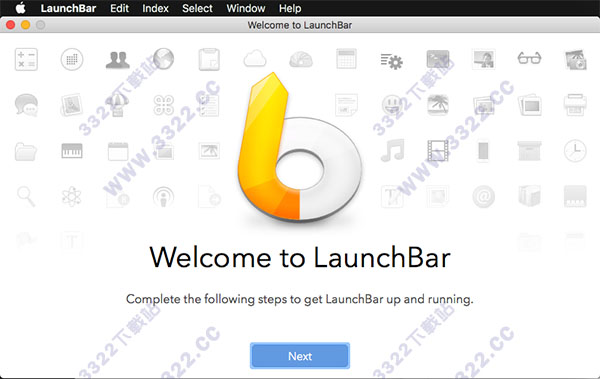Open the Index menu

point(155,8)
